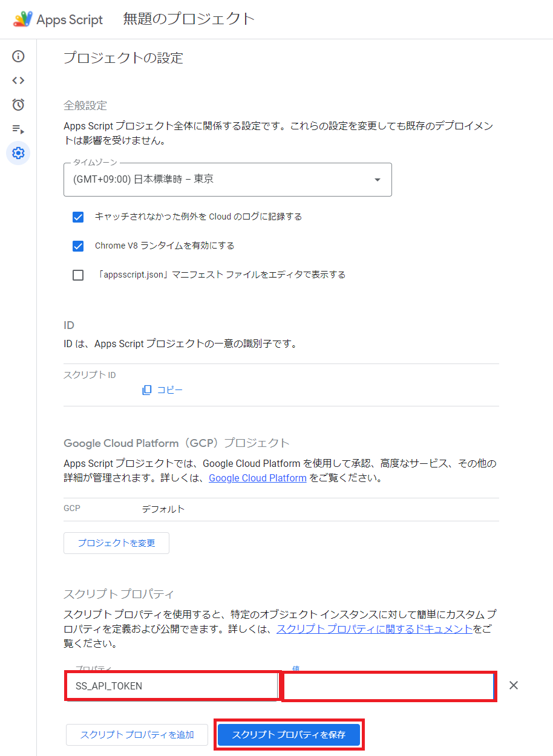The width and height of the screenshot is (553, 756).
Task: Click the プロジェクトを変更 button
Action: click(x=116, y=543)
